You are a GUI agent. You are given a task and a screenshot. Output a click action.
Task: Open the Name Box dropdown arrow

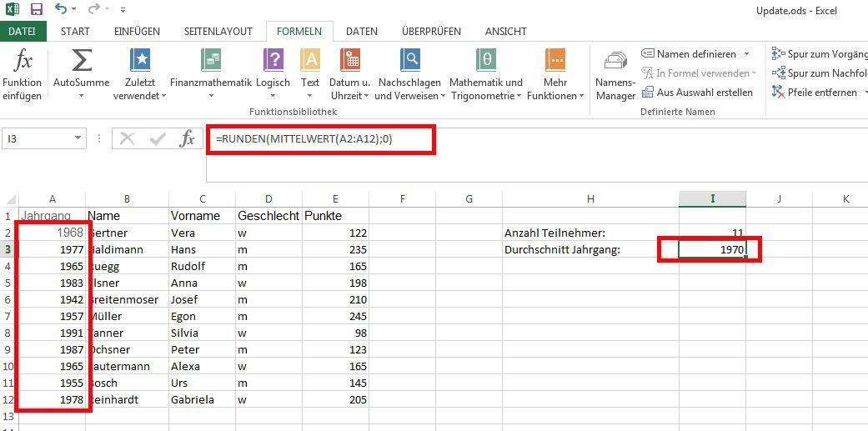pyautogui.click(x=78, y=139)
